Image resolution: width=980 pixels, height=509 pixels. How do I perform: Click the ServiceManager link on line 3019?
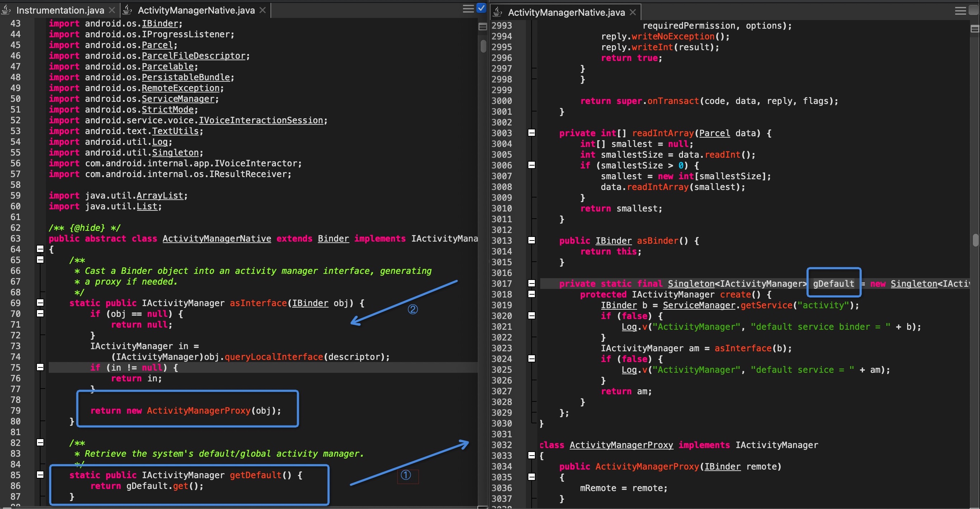click(699, 305)
